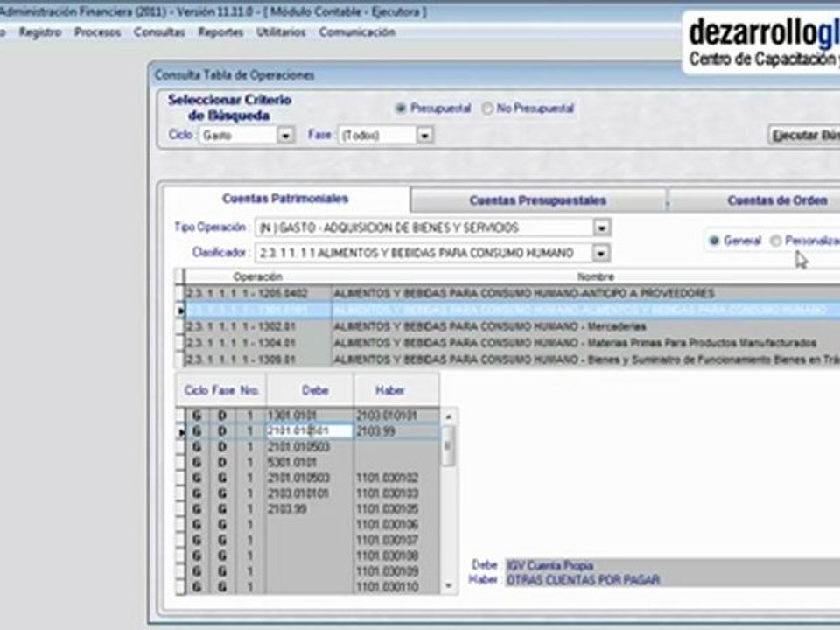Click Haber cell 1101.030107

pyautogui.click(x=396, y=540)
